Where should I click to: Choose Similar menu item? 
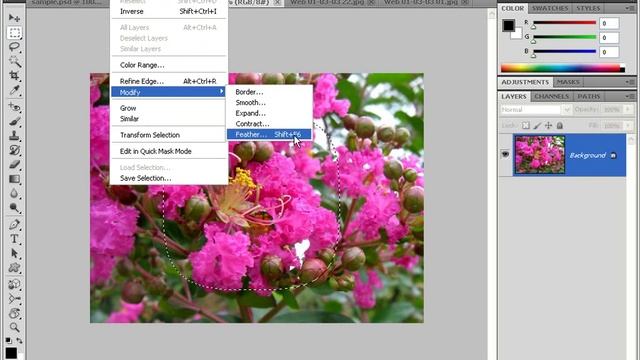click(169, 119)
